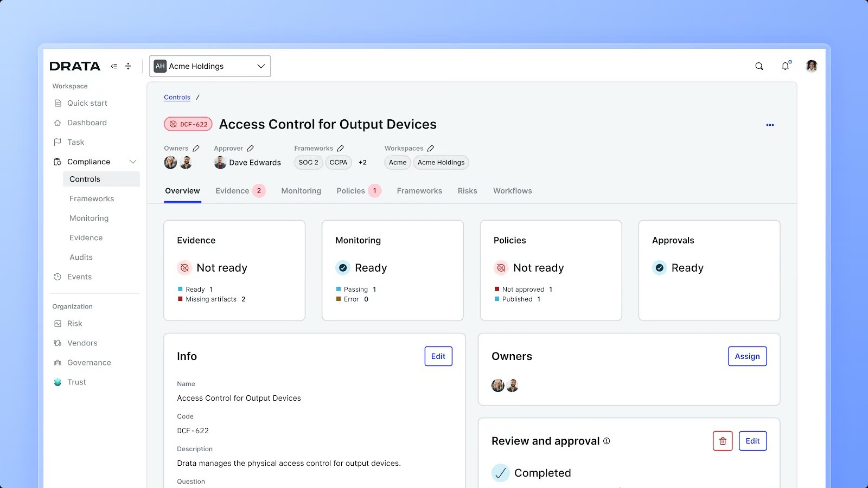Click the AH workspace badge icon
This screenshot has width=868, height=488.
coord(160,66)
